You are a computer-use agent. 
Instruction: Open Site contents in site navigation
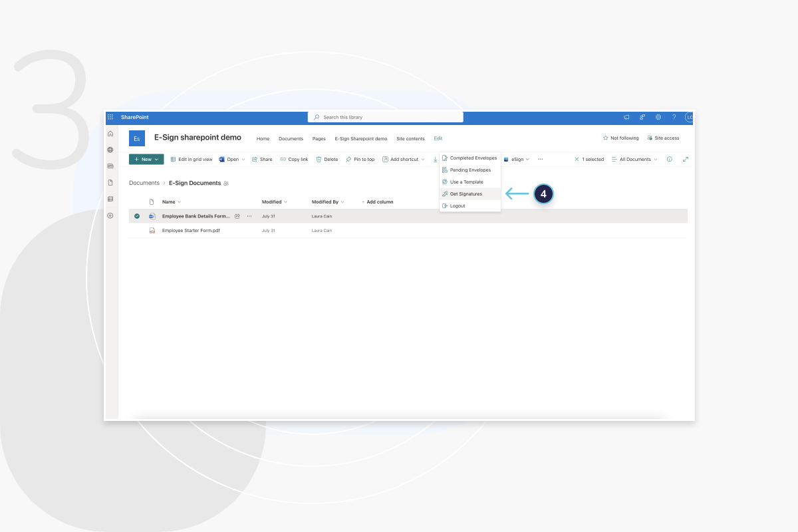[410, 139]
